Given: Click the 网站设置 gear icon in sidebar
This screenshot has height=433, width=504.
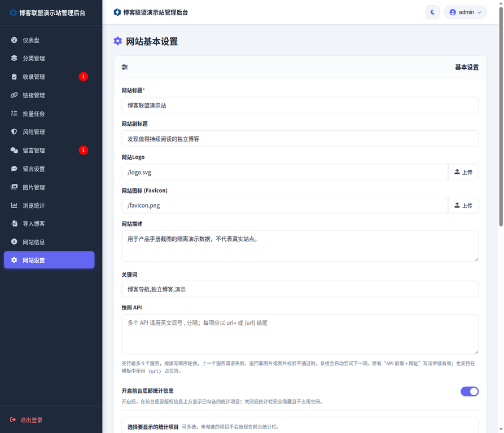Looking at the screenshot, I should pos(14,260).
